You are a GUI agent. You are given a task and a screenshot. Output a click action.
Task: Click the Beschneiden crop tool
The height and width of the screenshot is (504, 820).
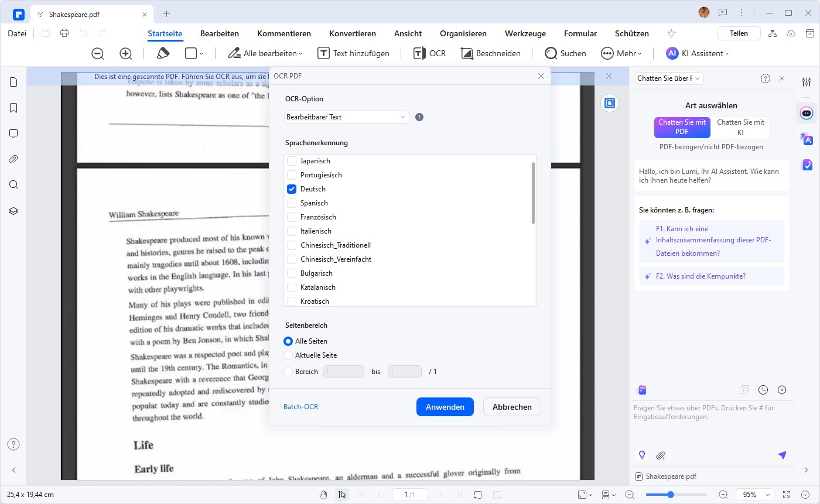pos(491,53)
